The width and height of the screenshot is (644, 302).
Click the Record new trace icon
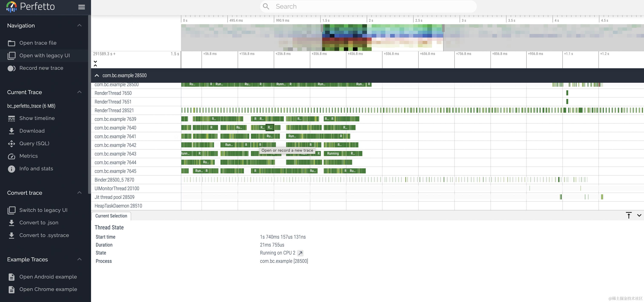pos(11,68)
